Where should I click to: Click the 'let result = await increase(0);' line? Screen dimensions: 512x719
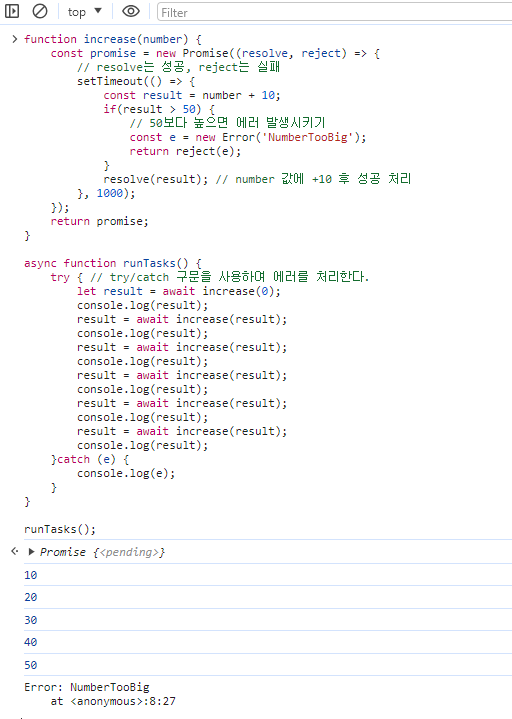click(179, 291)
